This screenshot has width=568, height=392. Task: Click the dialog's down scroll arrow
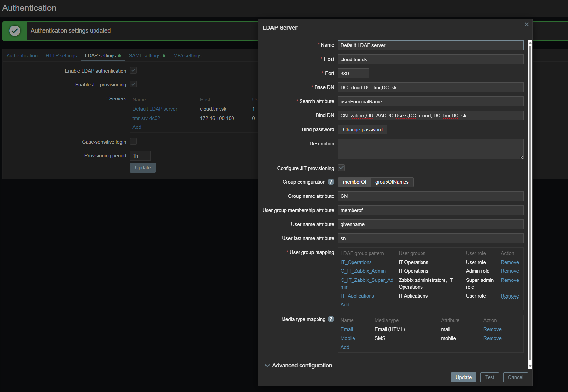pos(530,366)
